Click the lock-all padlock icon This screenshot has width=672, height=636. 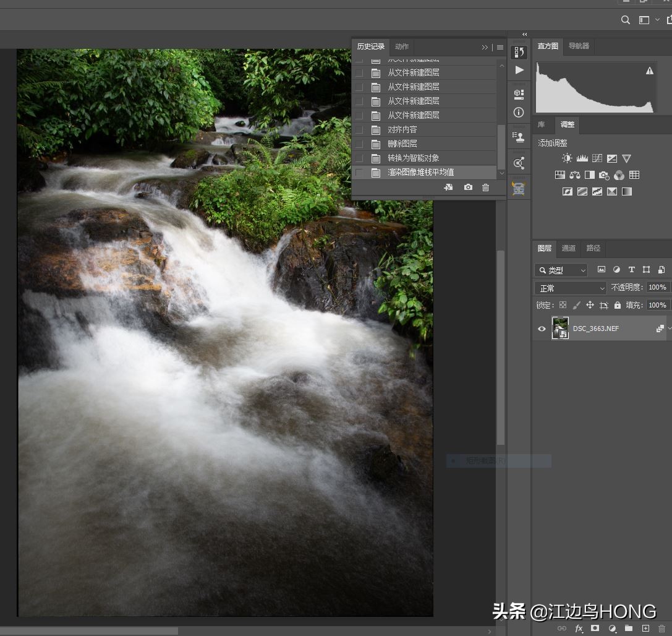click(x=617, y=305)
